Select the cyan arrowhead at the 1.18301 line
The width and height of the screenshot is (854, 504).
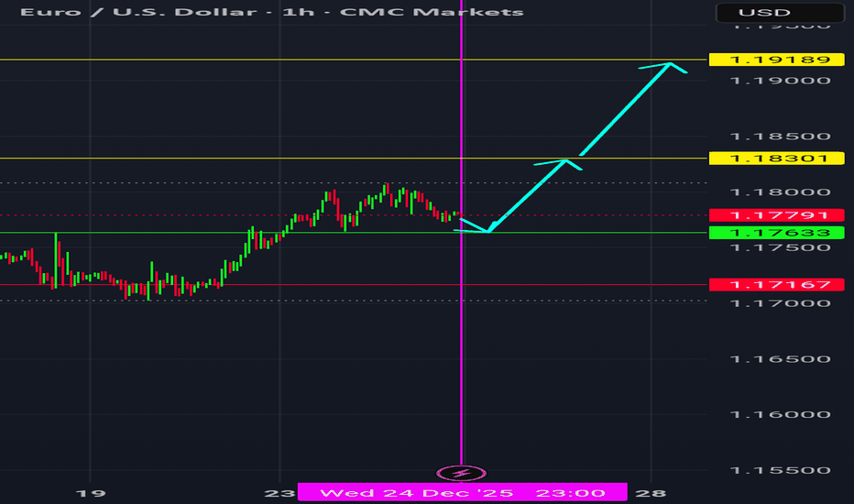(568, 162)
